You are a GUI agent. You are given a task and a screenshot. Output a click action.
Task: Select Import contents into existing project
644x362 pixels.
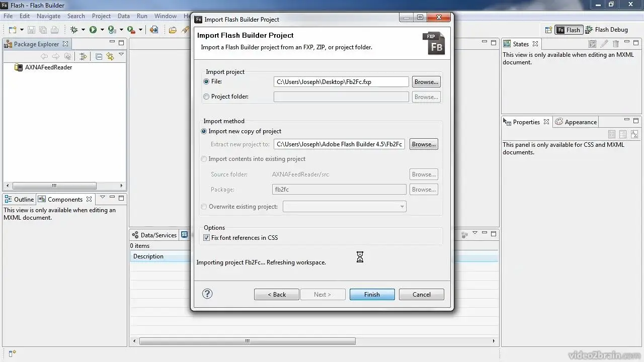[204, 159]
